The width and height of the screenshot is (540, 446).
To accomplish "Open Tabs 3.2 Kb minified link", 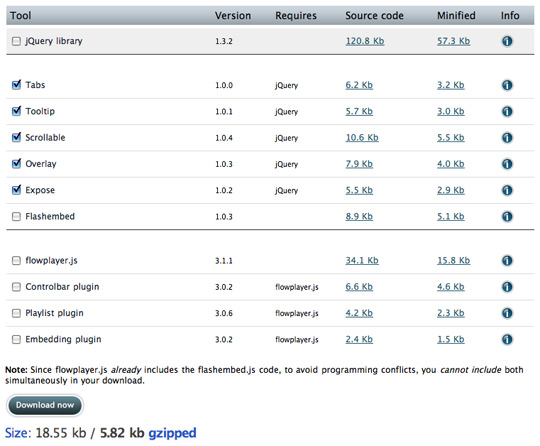I will click(x=451, y=85).
